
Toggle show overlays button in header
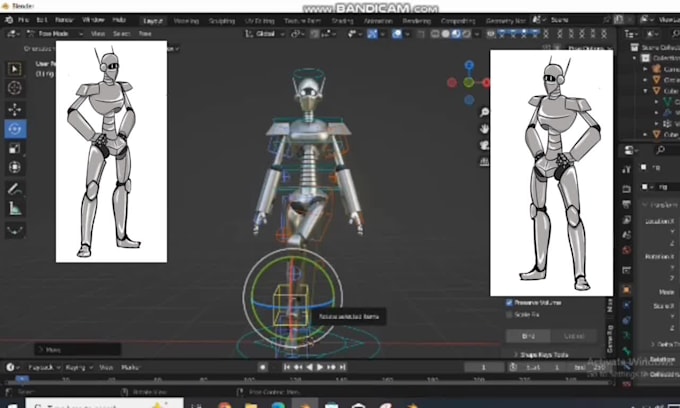click(397, 34)
